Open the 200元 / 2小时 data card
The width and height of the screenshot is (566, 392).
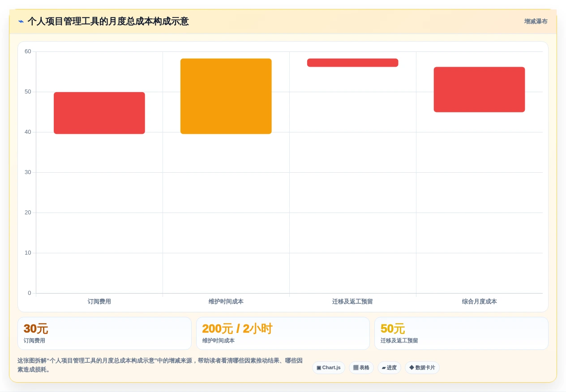tap(283, 333)
